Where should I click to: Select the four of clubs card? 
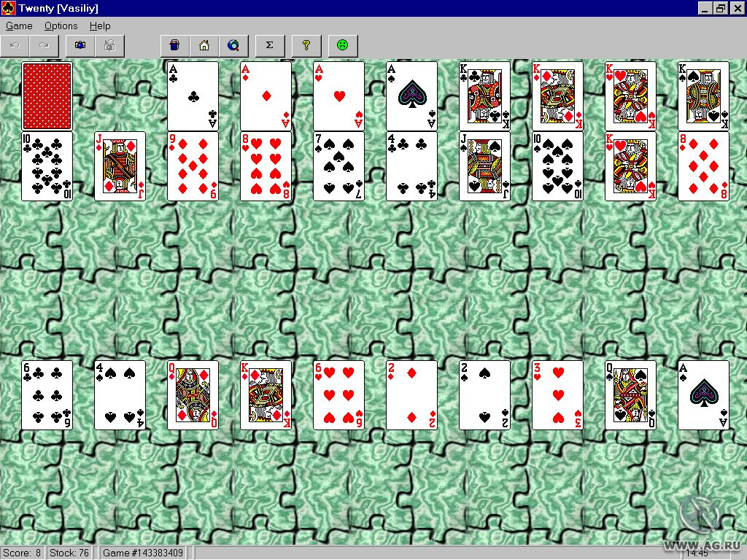411,166
